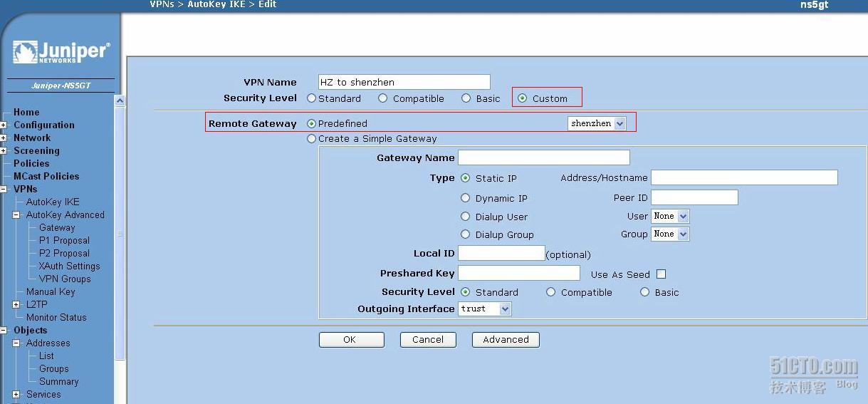Select Dialup Group gateway type
Image resolution: width=868 pixels, height=404 pixels.
coord(466,234)
